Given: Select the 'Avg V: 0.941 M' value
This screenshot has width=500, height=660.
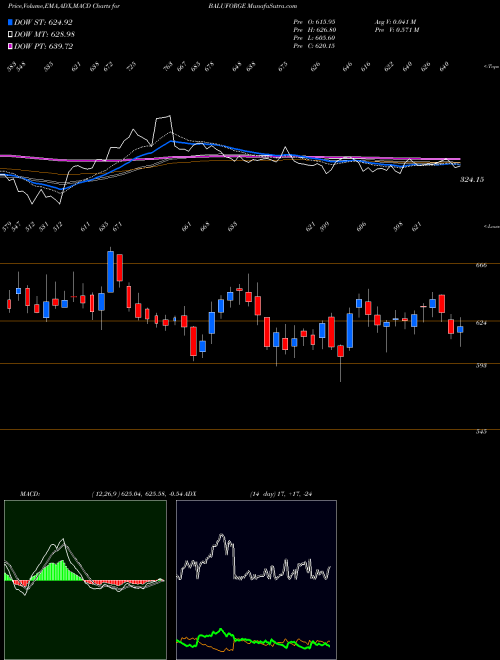Looking at the screenshot, I should pyautogui.click(x=395, y=22).
